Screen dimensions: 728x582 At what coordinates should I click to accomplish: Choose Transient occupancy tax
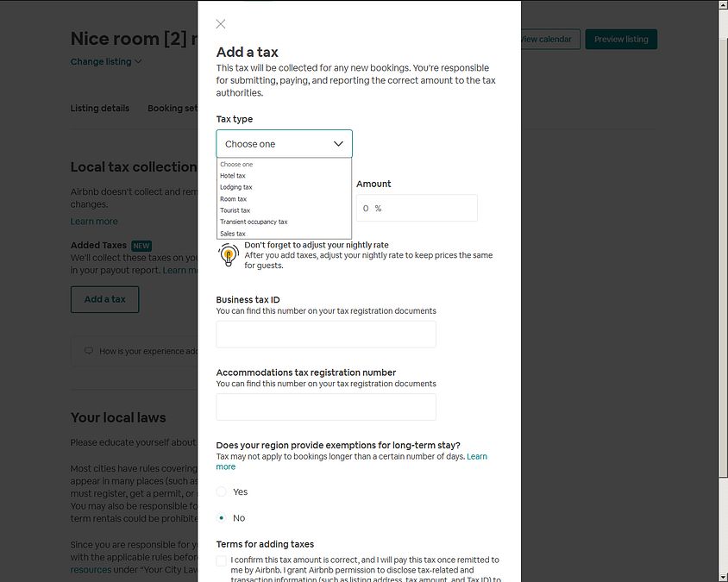tap(254, 222)
